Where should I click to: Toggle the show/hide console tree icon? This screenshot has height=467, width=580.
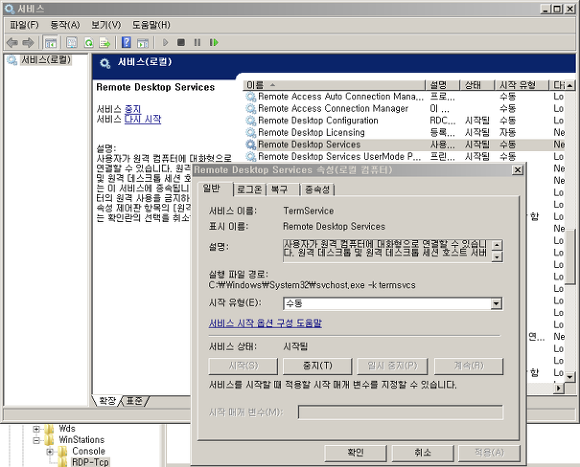pyautogui.click(x=51, y=43)
